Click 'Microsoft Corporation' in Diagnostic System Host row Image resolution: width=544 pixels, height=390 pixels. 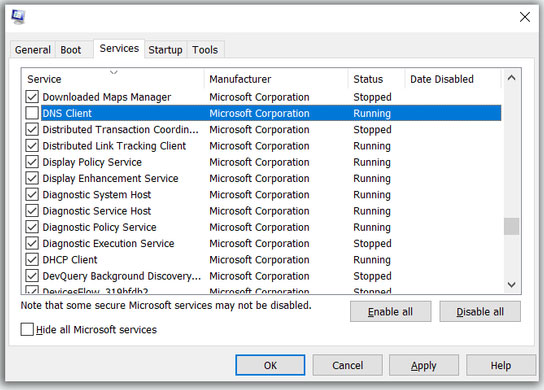tap(259, 195)
